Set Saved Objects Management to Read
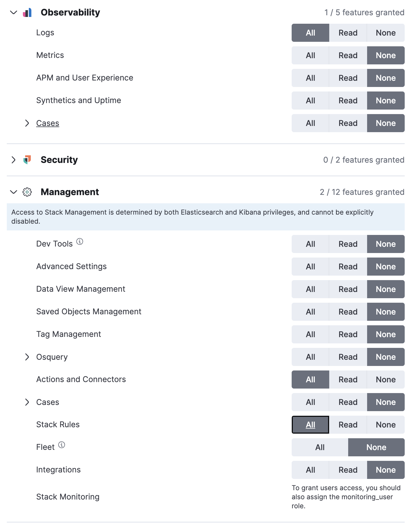Image resolution: width=416 pixels, height=532 pixels. pyautogui.click(x=348, y=312)
